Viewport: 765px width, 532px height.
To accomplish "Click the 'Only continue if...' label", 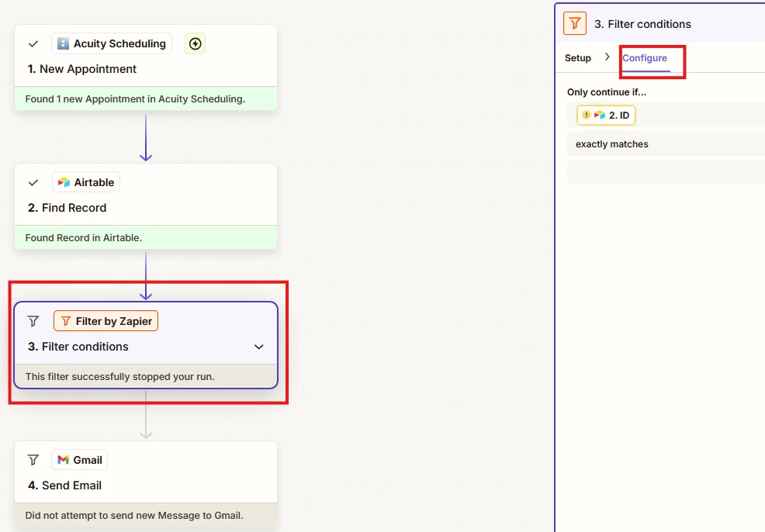I will 607,92.
